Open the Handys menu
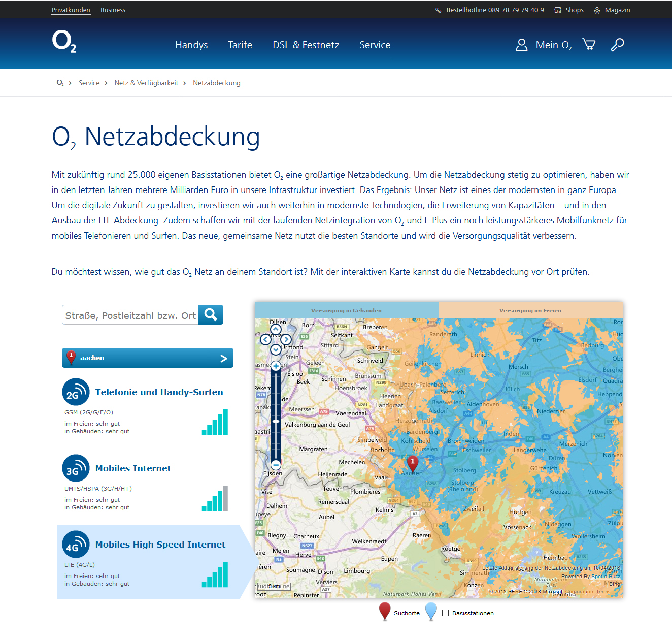 [x=191, y=45]
